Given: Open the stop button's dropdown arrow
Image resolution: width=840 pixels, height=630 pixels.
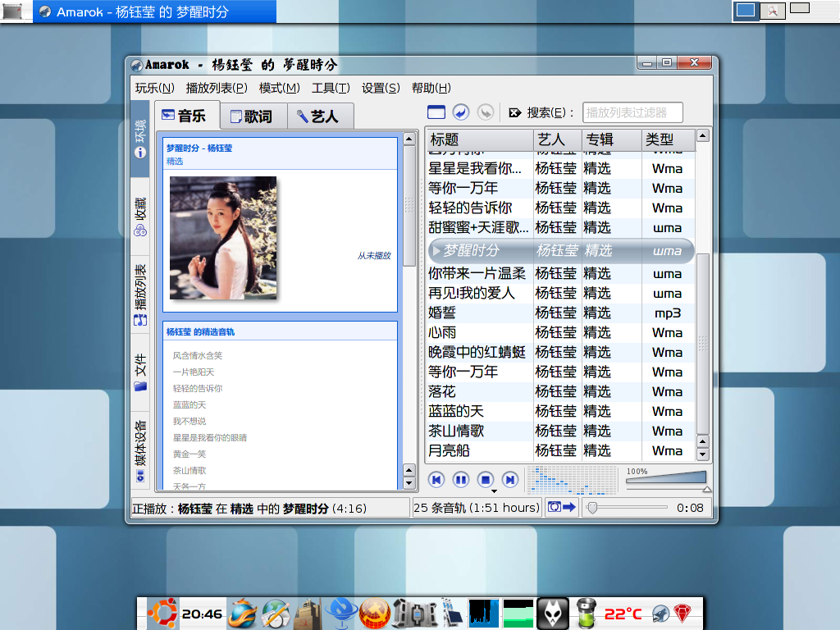Looking at the screenshot, I should pyautogui.click(x=494, y=491).
